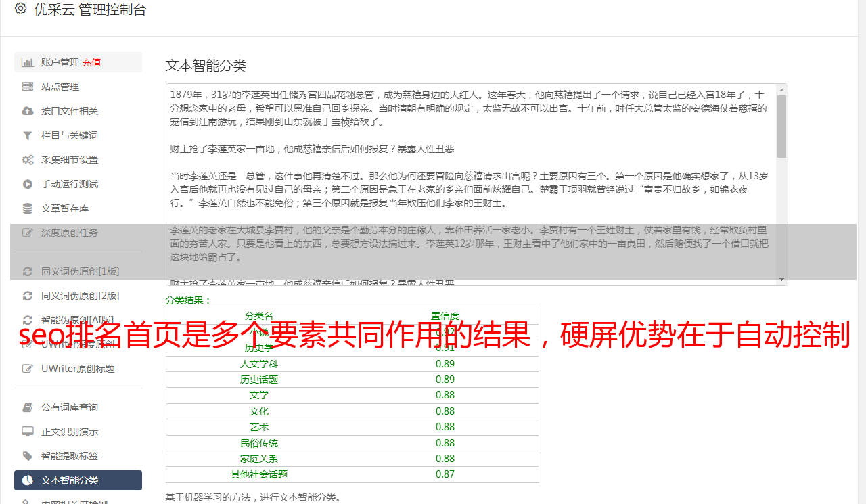This screenshot has height=504, width=866.
Task: Select the 其他社会话题 category cell
Action: (x=259, y=475)
